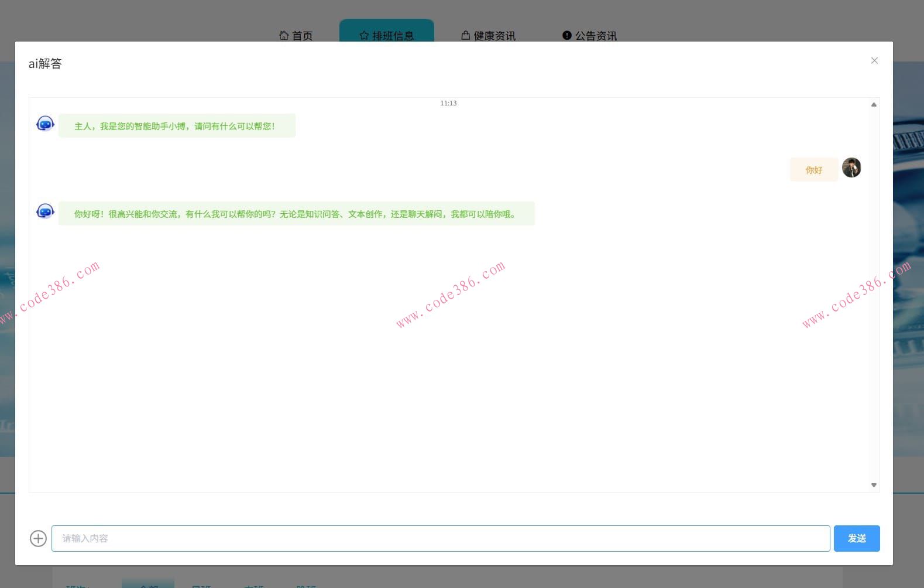Click the 11:13 chat timestamp
This screenshot has width=924, height=588.
448,103
